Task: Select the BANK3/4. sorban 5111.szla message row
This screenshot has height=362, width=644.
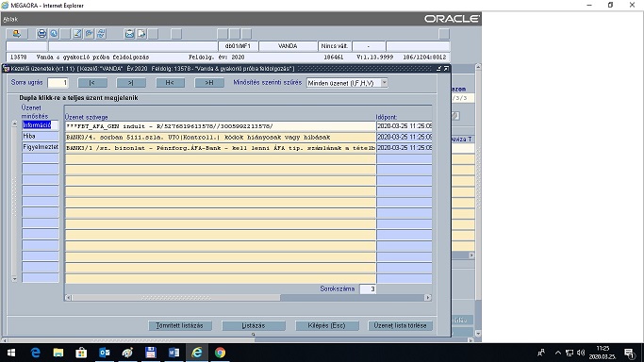Action: click(x=220, y=137)
